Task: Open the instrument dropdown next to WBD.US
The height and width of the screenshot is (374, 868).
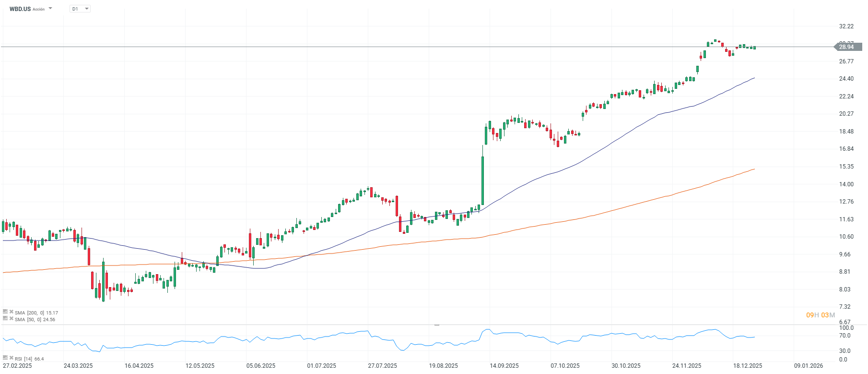Action: [50, 8]
